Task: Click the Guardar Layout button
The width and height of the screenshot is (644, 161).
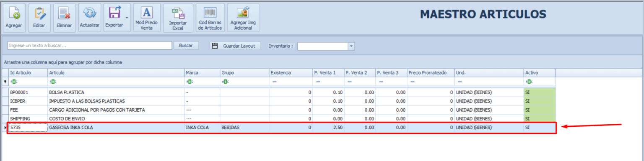Action: (235, 46)
